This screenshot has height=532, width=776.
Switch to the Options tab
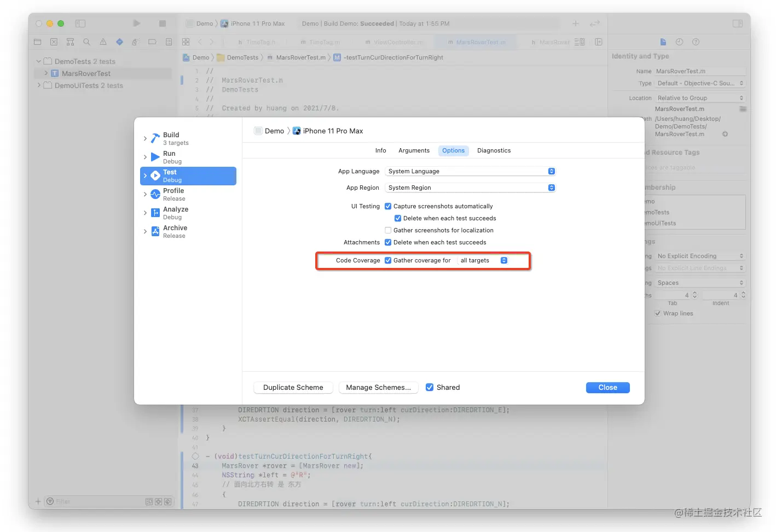(x=454, y=150)
